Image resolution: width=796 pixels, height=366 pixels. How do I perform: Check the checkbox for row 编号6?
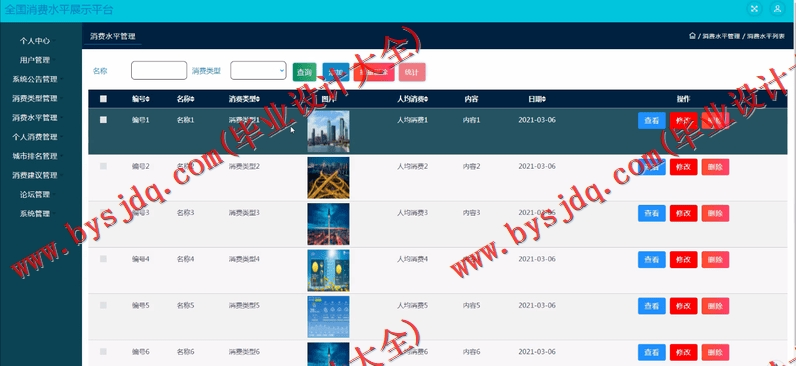tap(104, 351)
